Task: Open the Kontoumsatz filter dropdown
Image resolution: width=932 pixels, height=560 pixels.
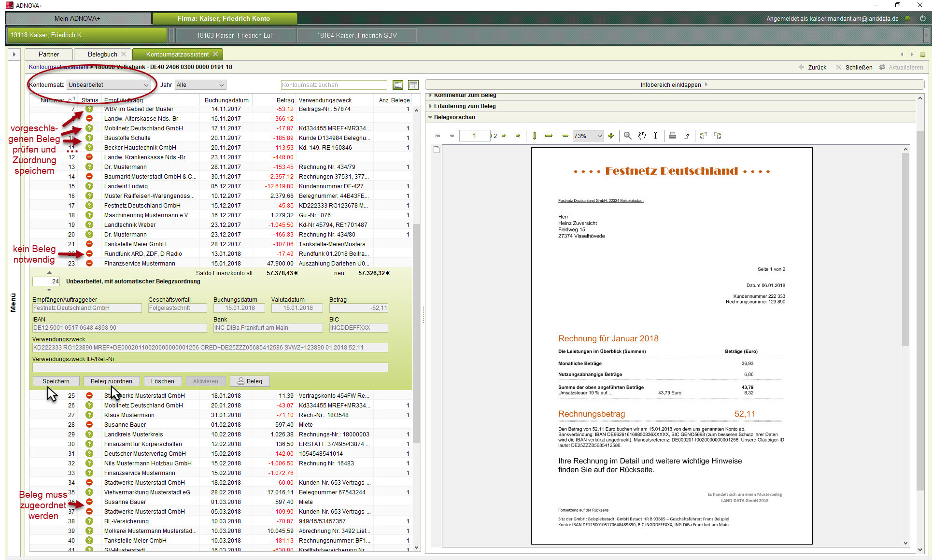Action: click(109, 85)
